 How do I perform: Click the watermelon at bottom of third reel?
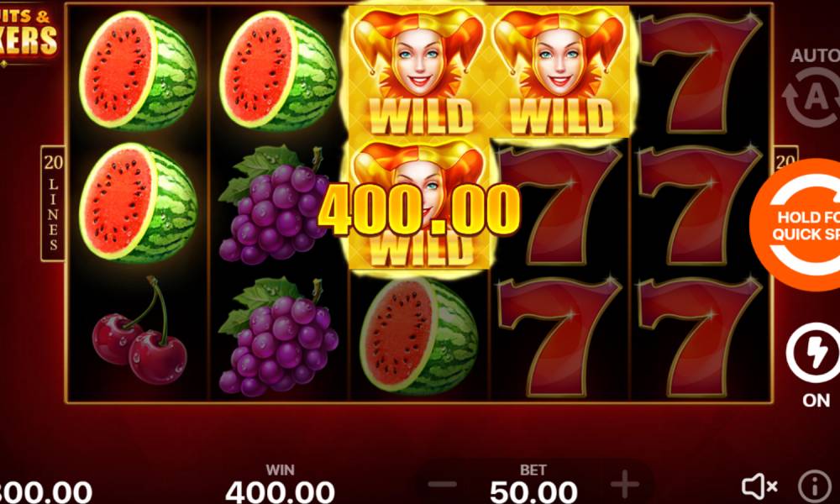[x=419, y=336]
